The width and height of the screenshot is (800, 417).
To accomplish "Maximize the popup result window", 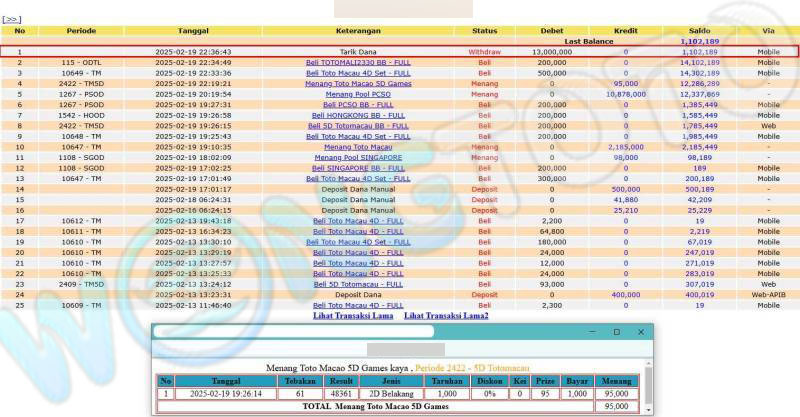I will tap(615, 331).
